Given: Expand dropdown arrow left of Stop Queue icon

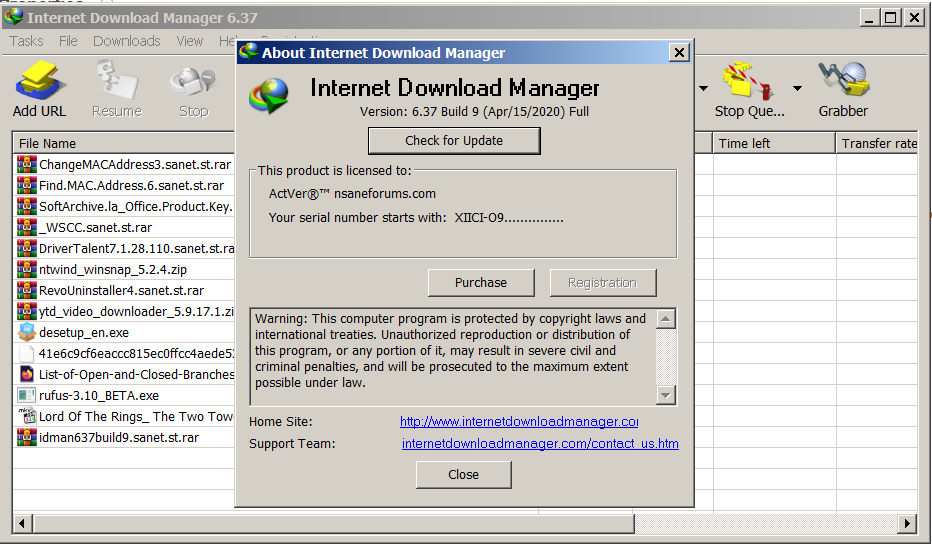Looking at the screenshot, I should click(x=703, y=89).
